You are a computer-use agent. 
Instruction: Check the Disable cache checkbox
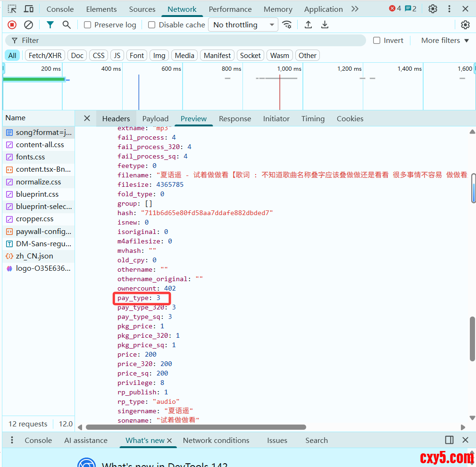click(152, 25)
